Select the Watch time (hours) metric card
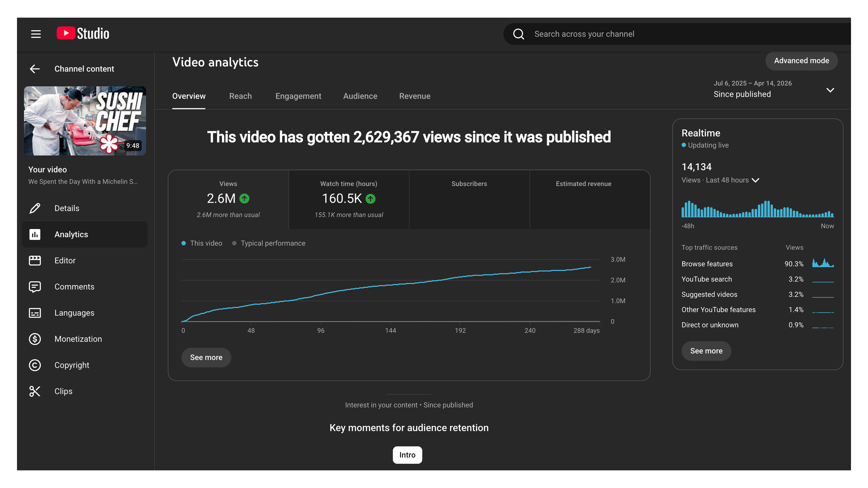 (x=349, y=199)
